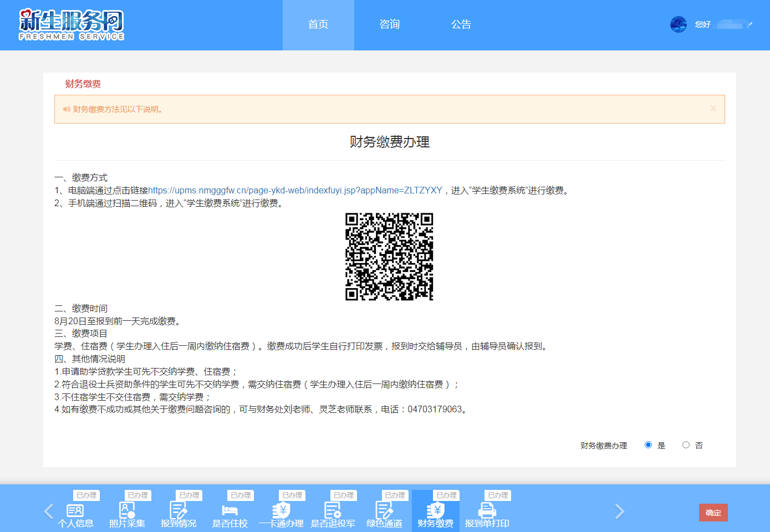Open the 咨询 menu item
770x532 pixels.
[390, 25]
